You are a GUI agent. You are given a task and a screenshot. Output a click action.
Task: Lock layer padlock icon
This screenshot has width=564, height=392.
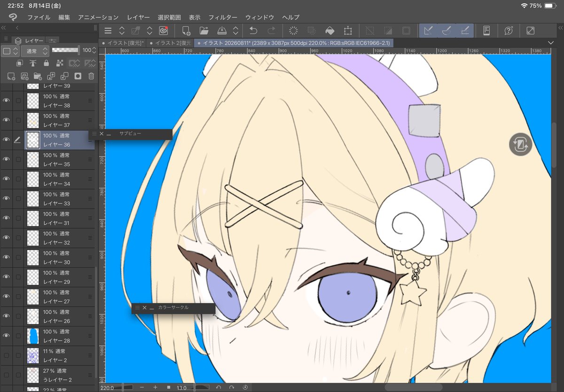(46, 63)
